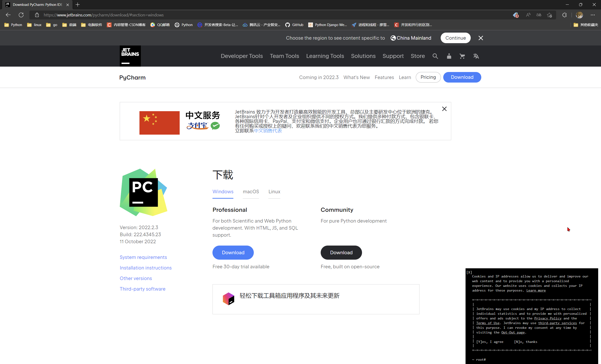Image resolution: width=601 pixels, height=364 pixels.
Task: Open Installation instructions link
Action: point(146,268)
